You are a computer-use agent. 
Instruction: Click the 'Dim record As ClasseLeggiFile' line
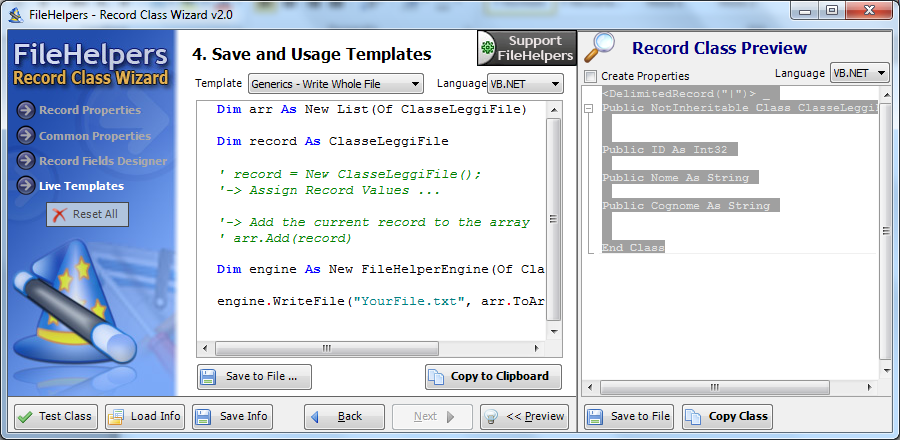pos(332,141)
